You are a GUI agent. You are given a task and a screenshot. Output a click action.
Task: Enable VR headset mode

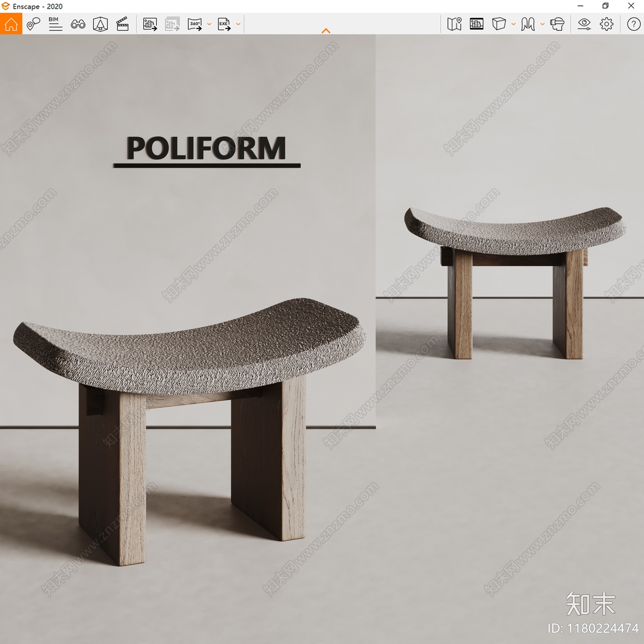coord(557,24)
